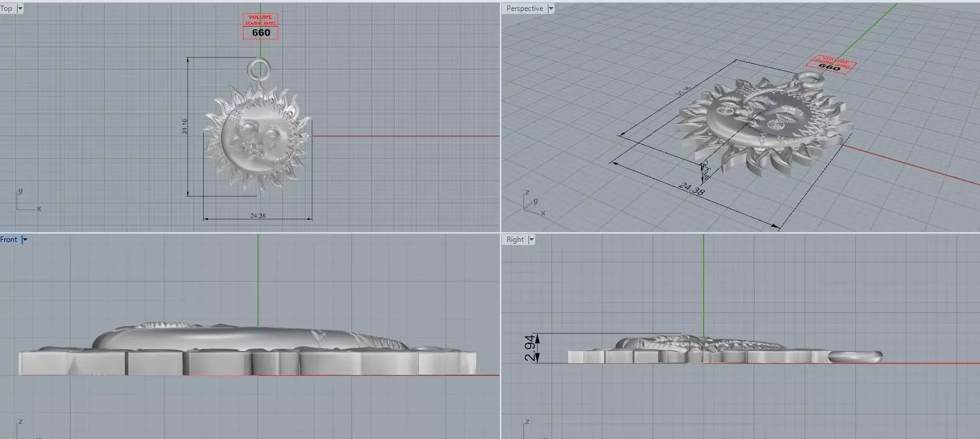Click the world axes icon in Top view

(27, 200)
